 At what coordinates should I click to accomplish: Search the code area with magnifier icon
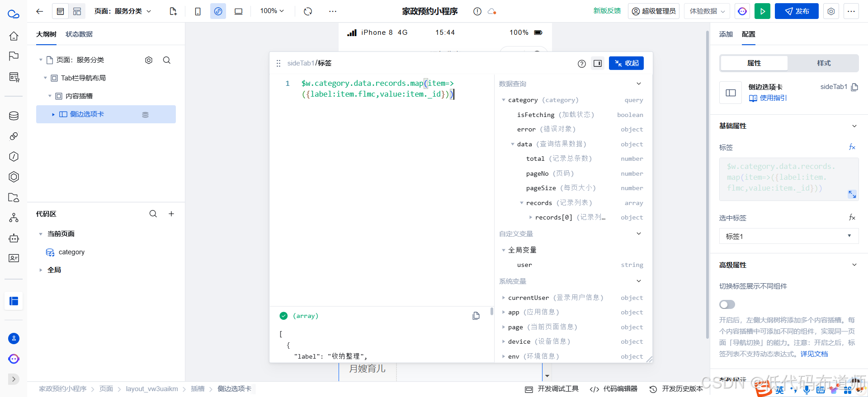click(153, 214)
